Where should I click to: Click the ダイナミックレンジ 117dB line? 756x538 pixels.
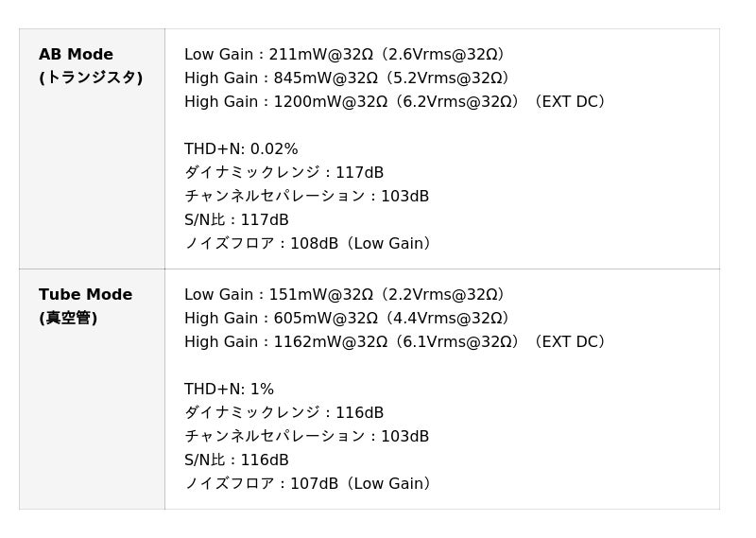[283, 173]
